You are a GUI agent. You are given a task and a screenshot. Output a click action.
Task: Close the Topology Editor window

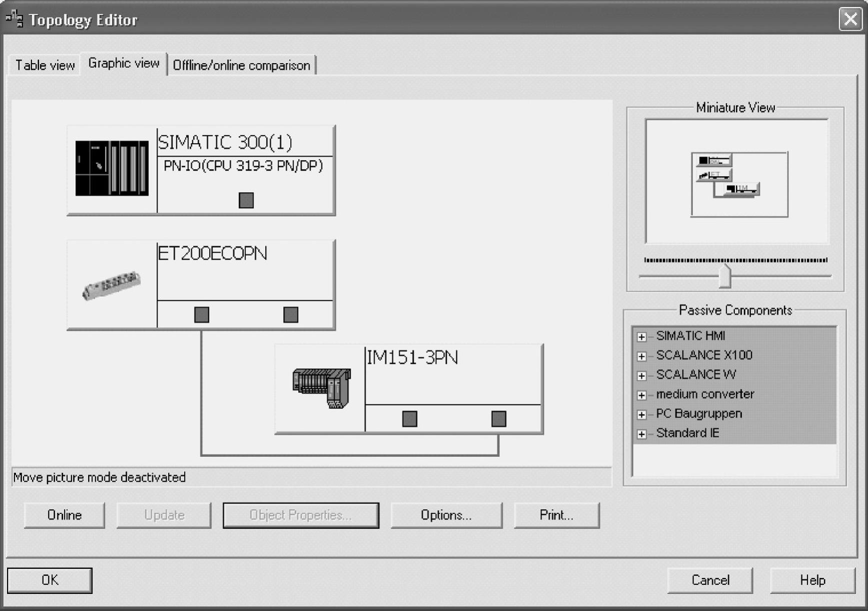(850, 20)
